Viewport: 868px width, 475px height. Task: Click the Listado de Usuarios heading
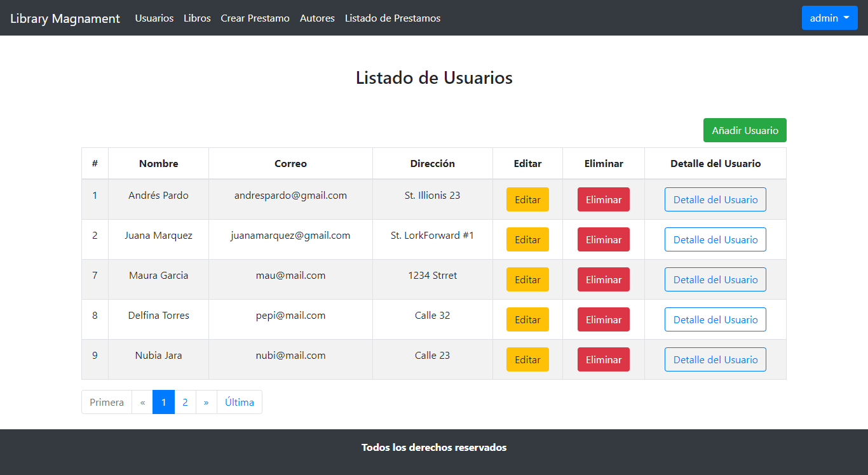tap(434, 78)
